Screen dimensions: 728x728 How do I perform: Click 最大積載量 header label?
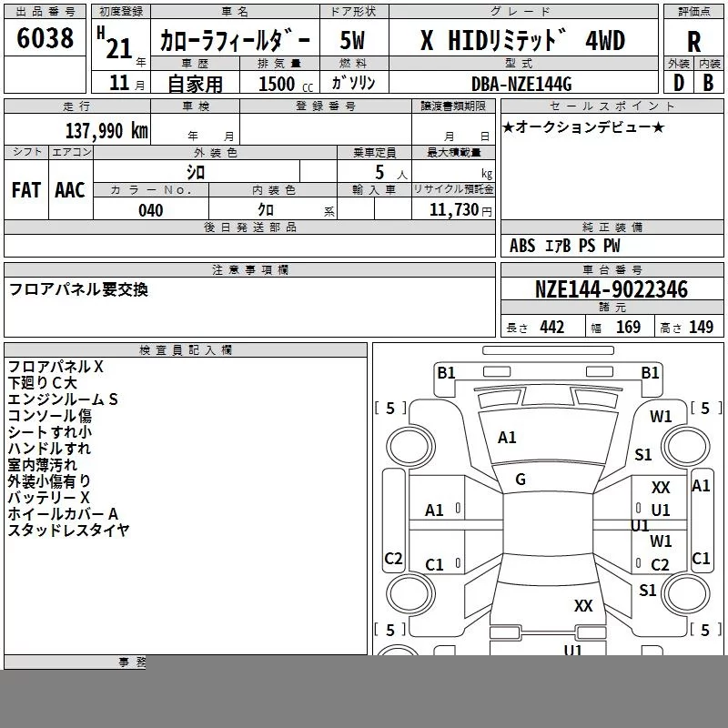(x=453, y=153)
